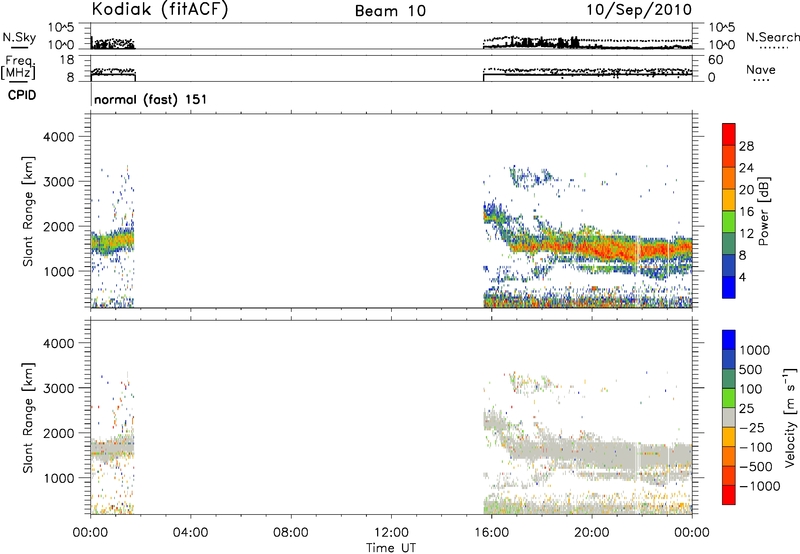The height and width of the screenshot is (554, 800).
Task: Pick the light green 12–16 dB Power segment
Action: [x=729, y=221]
